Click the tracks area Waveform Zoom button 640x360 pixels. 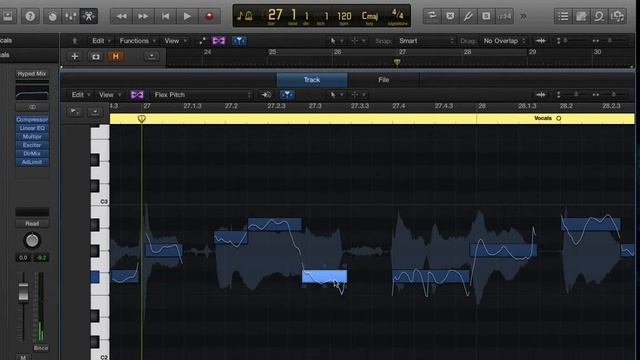(541, 41)
